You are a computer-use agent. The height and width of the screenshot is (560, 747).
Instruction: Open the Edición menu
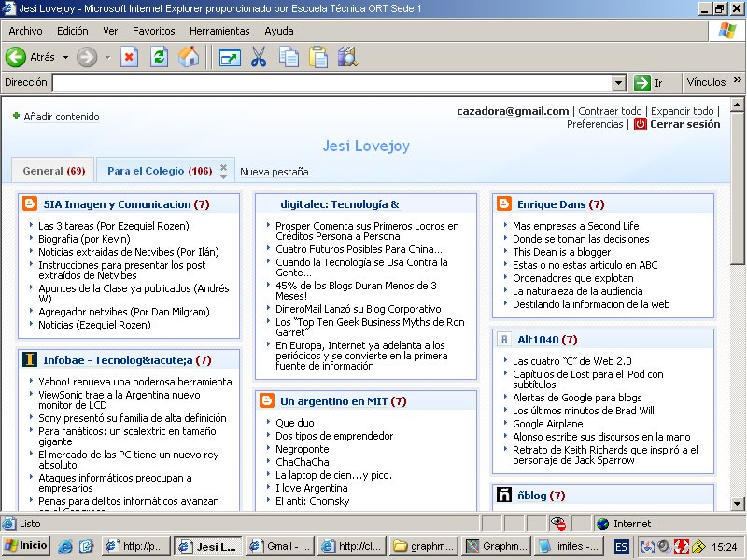[73, 31]
